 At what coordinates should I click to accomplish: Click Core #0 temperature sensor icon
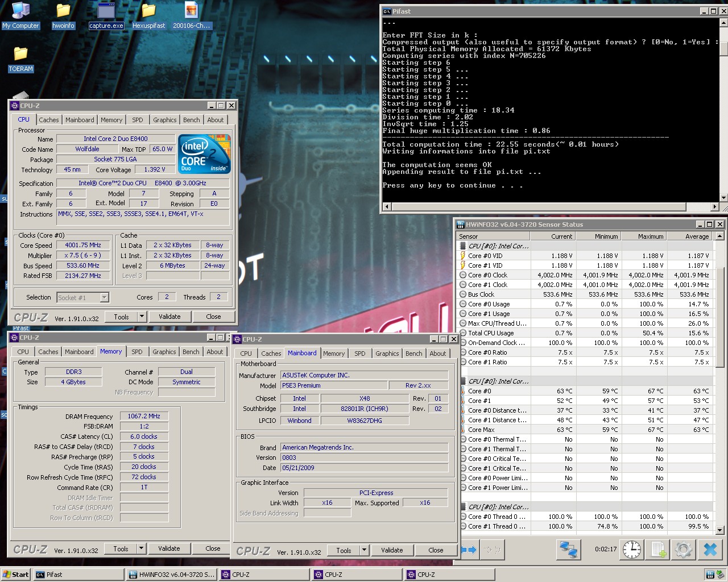[x=463, y=391]
